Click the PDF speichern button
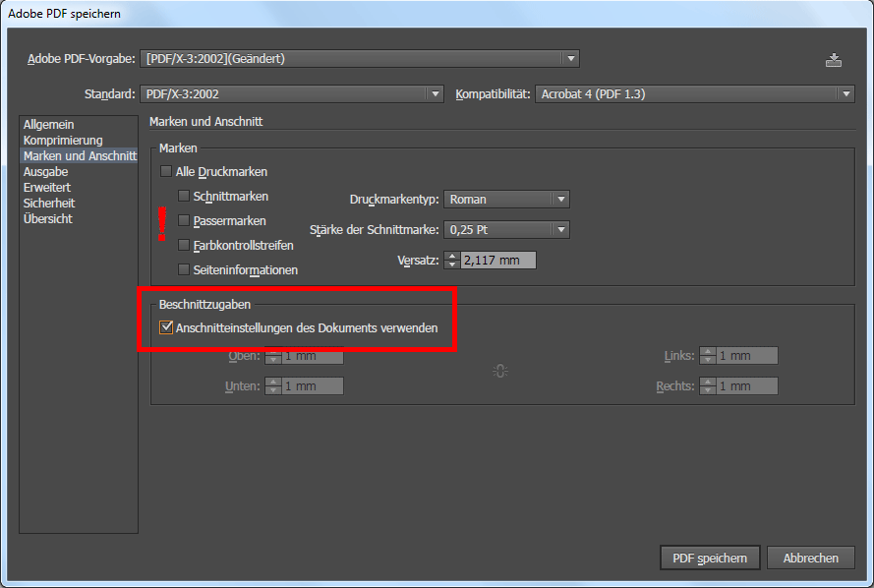Screen dimensions: 874x588 (x=709, y=559)
